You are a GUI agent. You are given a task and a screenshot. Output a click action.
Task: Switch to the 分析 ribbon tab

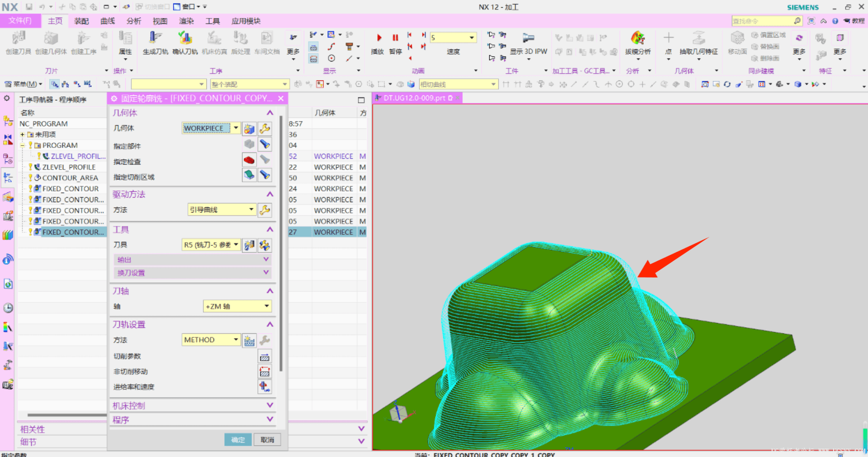(134, 21)
